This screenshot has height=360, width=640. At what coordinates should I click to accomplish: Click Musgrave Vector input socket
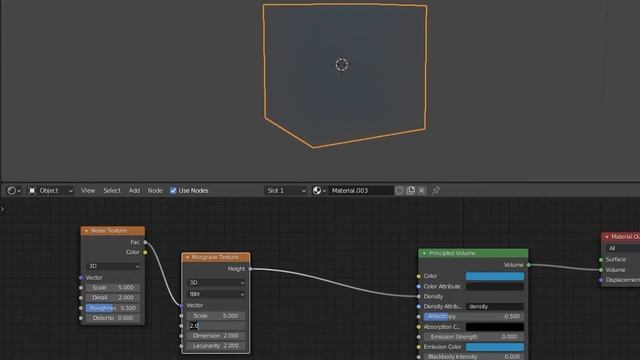click(182, 305)
